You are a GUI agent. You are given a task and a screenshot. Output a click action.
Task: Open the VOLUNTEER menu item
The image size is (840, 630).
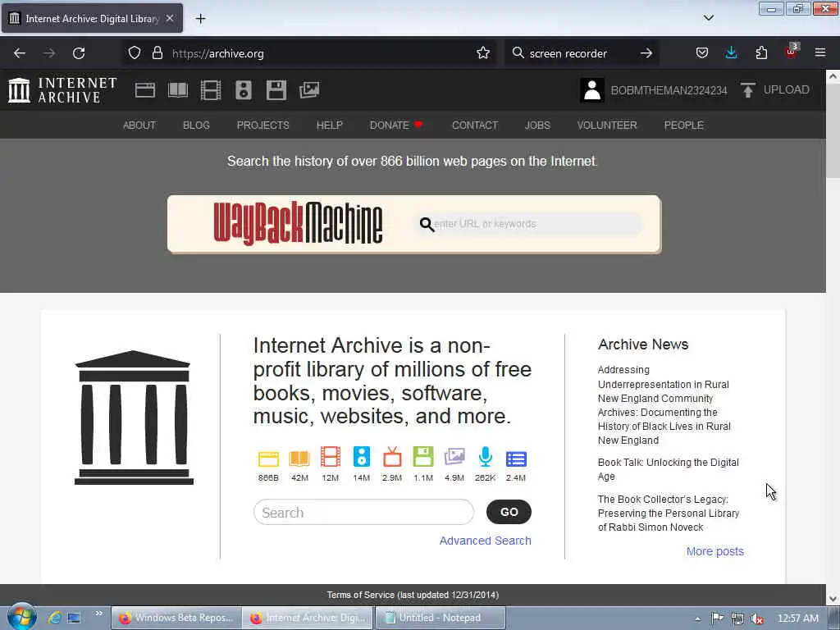point(607,126)
